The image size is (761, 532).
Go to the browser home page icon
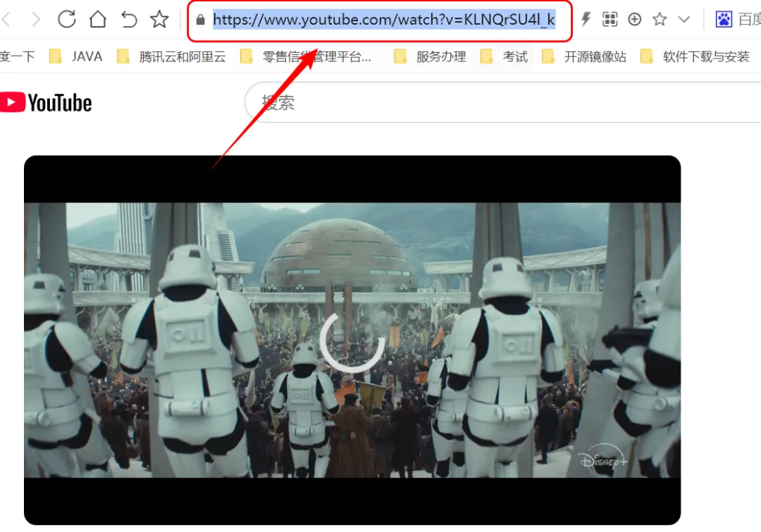click(98, 20)
